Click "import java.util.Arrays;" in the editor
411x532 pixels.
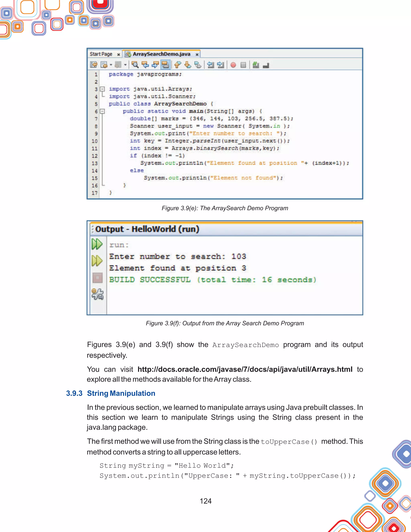(x=150, y=89)
